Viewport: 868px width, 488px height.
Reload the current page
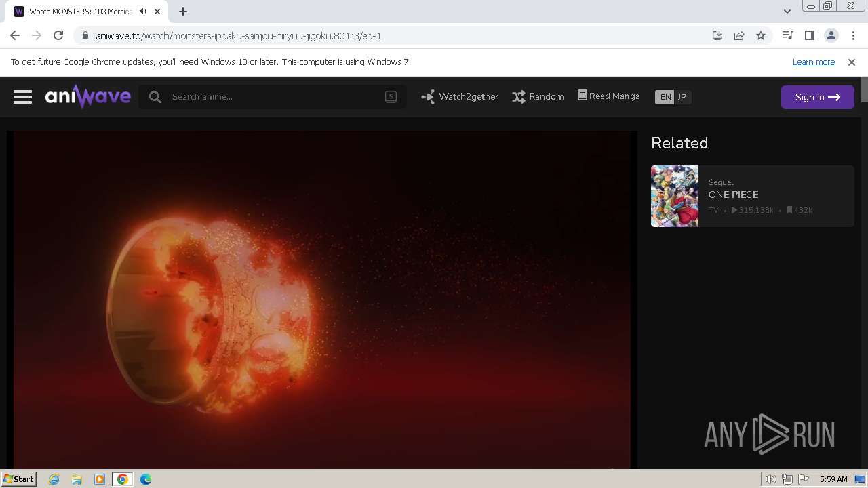click(x=58, y=36)
